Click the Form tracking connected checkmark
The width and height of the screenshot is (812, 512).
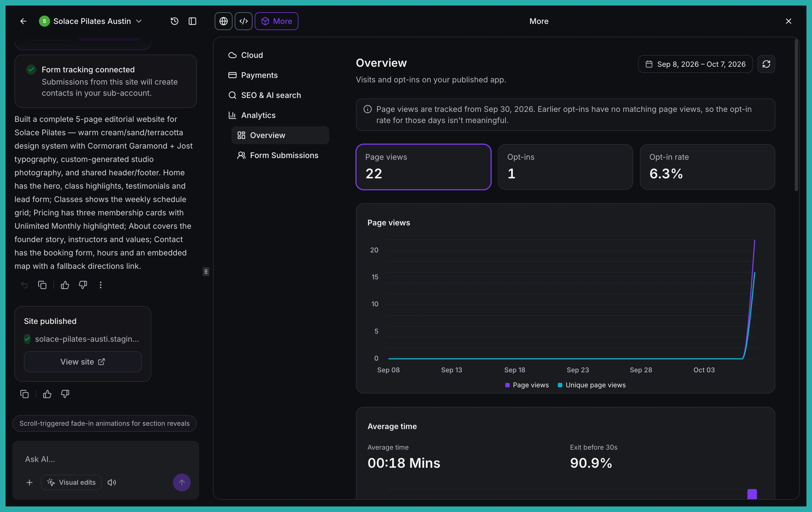coord(31,70)
